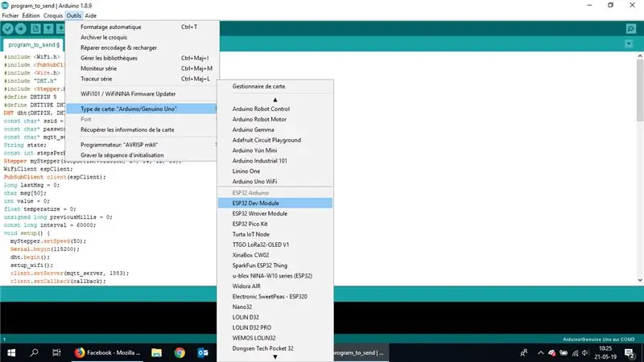Click the board list scroll-down arrow

point(275,357)
